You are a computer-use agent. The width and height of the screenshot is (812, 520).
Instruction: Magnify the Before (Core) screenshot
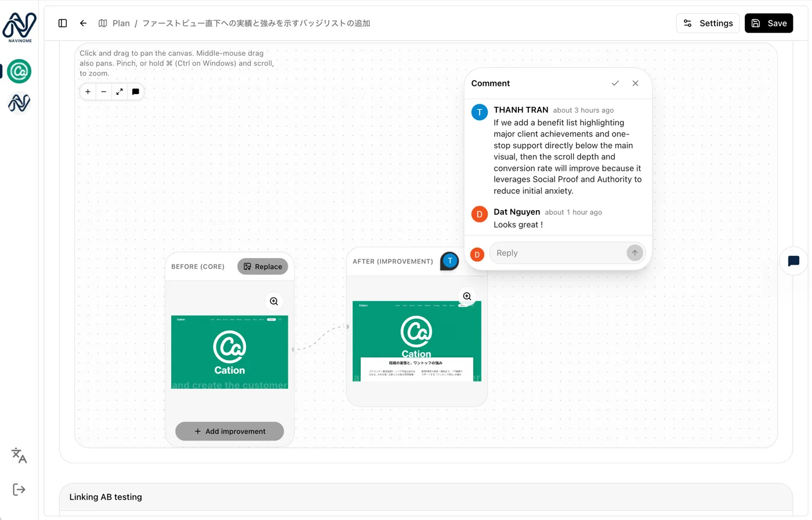[274, 301]
